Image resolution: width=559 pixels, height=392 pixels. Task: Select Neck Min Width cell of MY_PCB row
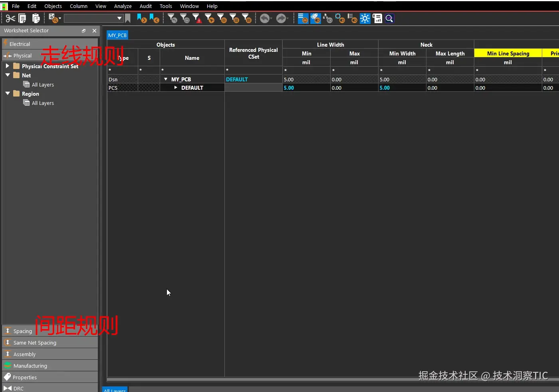[402, 79]
